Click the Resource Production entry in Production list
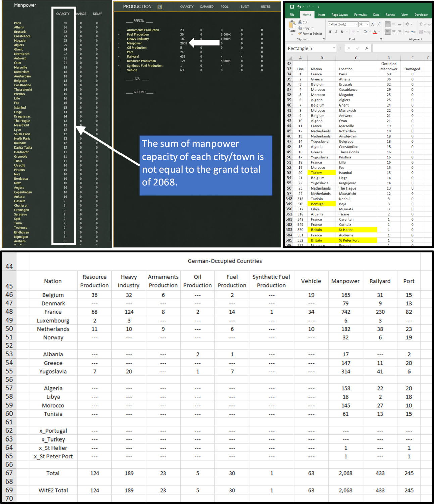 pyautogui.click(x=141, y=61)
